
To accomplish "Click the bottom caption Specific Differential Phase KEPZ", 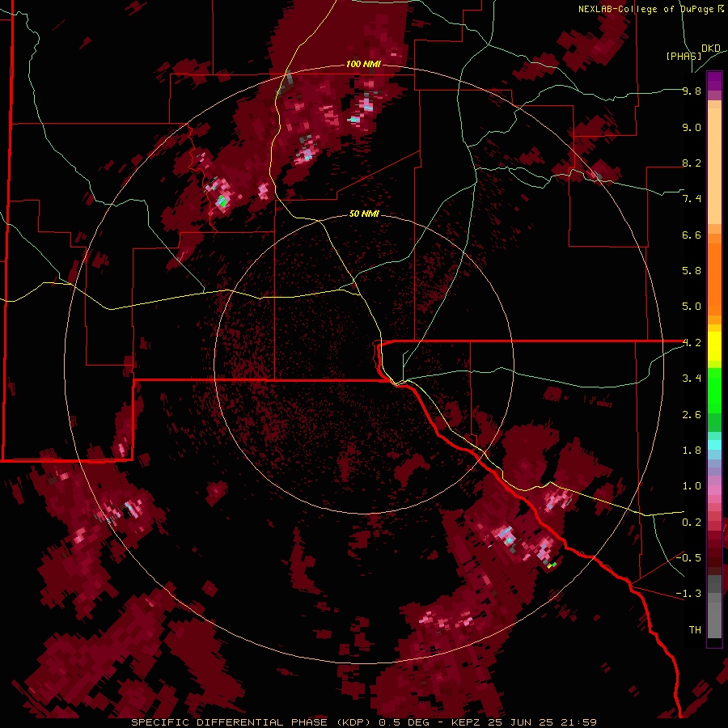I will (364, 722).
